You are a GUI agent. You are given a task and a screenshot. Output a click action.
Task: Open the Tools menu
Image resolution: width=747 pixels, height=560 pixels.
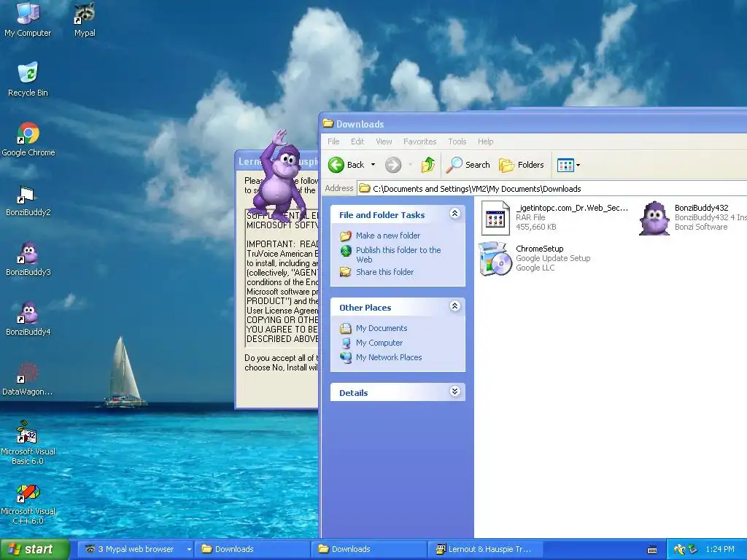457,141
